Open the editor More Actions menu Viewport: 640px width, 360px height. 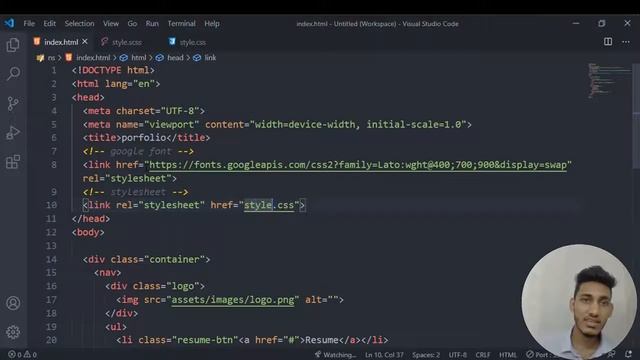click(626, 42)
